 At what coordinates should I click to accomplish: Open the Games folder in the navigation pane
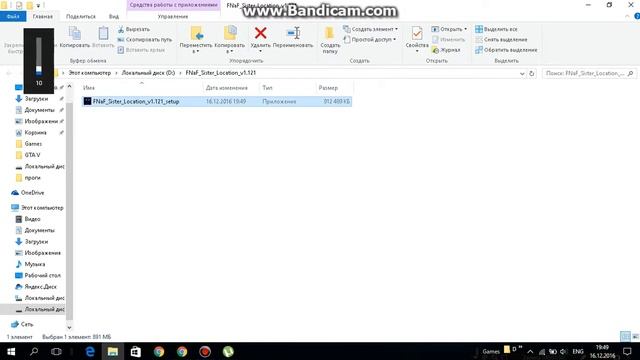[x=33, y=144]
